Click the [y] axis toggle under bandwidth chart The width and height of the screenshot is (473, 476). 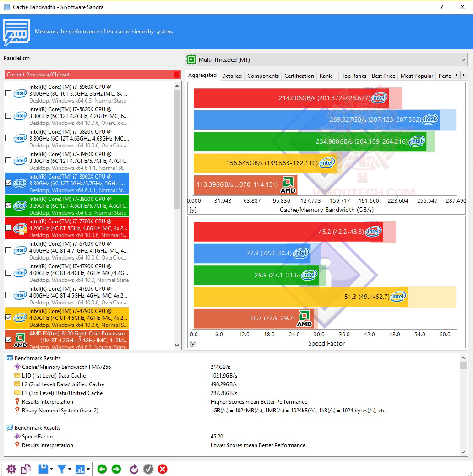coord(193,210)
